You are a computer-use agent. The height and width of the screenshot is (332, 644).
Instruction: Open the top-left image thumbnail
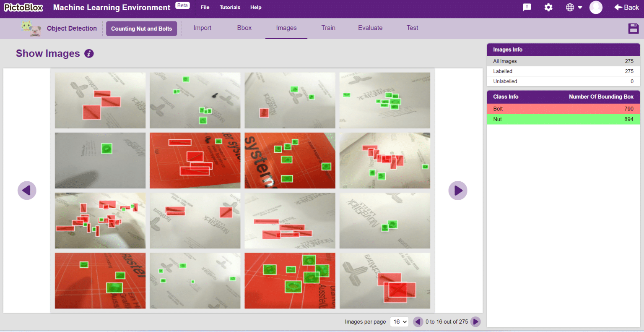pos(100,100)
